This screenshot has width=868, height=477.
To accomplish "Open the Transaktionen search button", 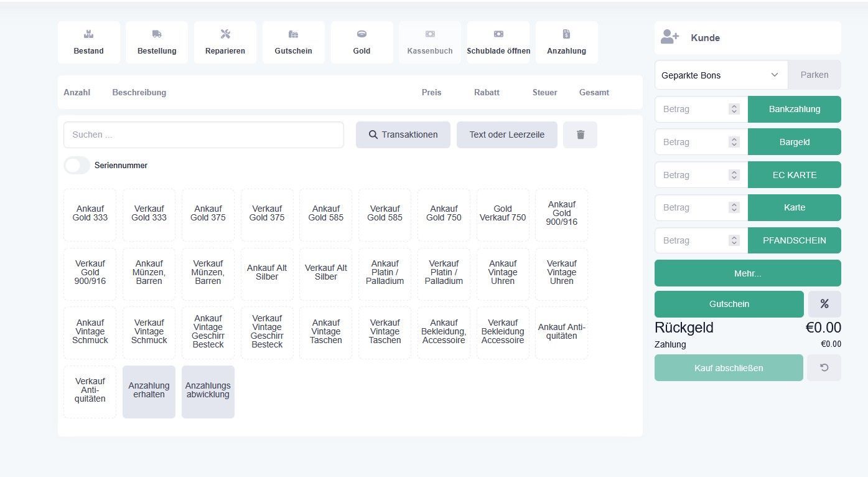I will point(403,135).
